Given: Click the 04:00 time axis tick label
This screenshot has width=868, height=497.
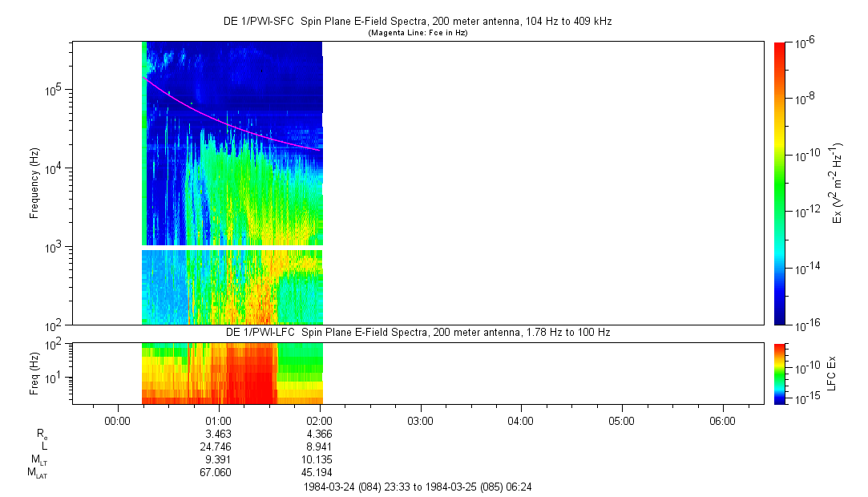Looking at the screenshot, I should 521,420.
